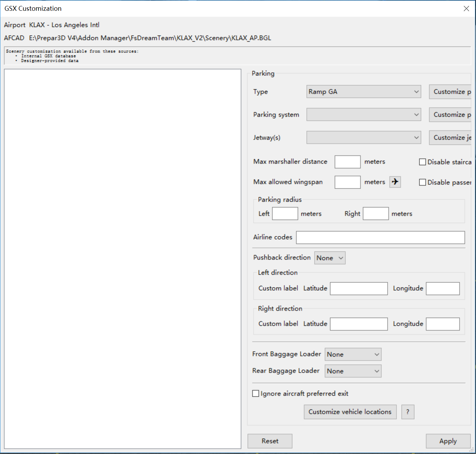Click the Apply button
Image resolution: width=476 pixels, height=454 pixels.
click(448, 441)
